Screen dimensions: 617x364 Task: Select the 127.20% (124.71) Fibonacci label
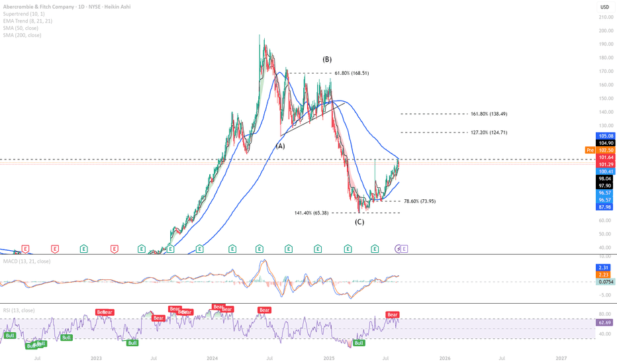pos(489,132)
